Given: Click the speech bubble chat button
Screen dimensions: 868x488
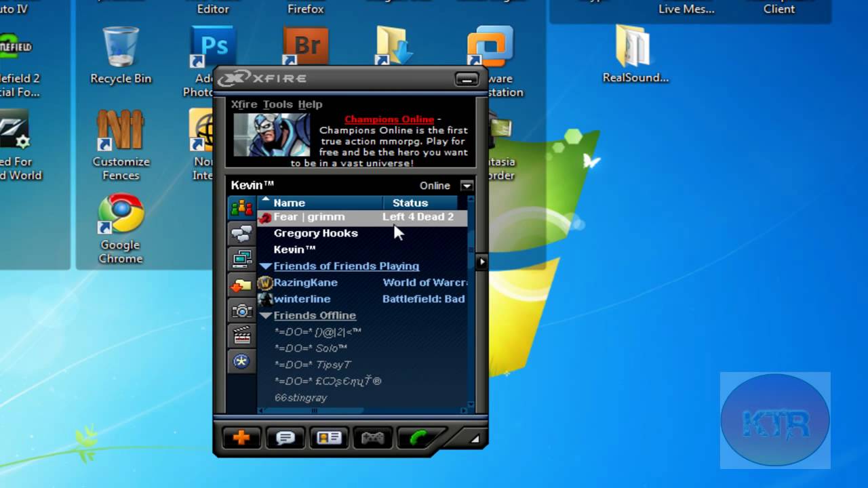Looking at the screenshot, I should pyautogui.click(x=285, y=438).
